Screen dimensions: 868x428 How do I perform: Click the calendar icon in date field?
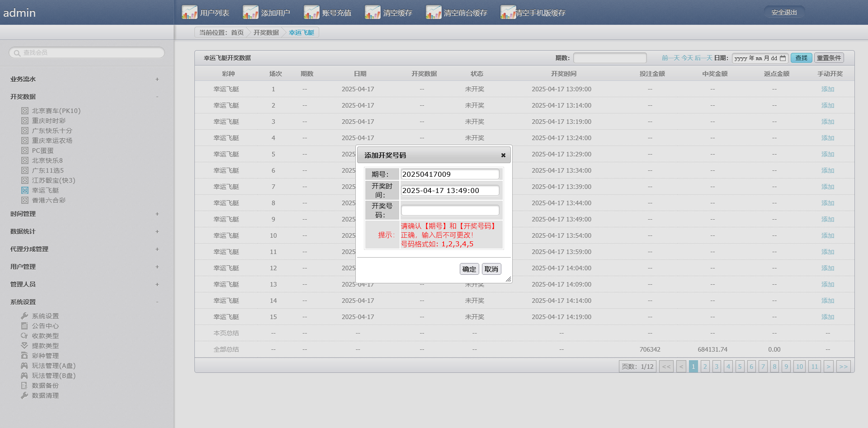(x=783, y=58)
